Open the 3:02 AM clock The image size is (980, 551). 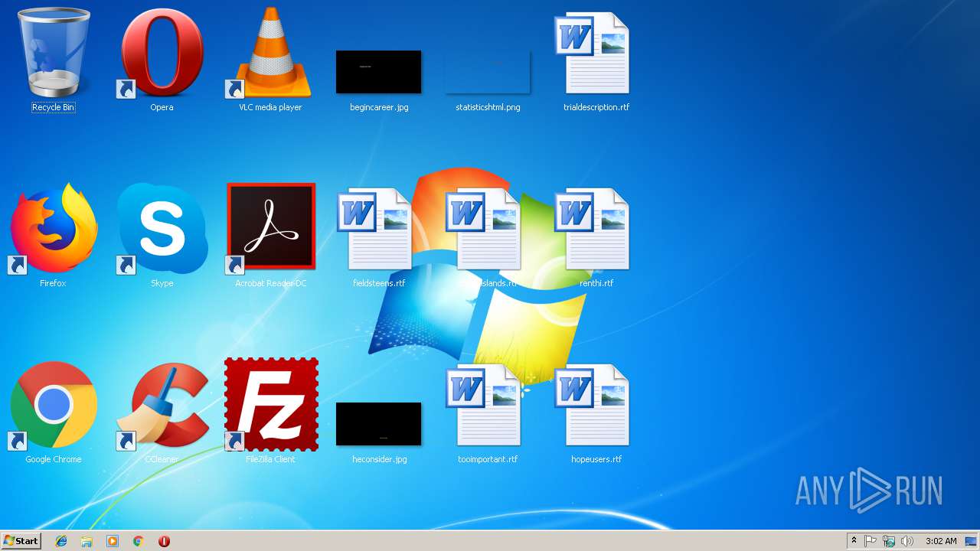point(941,541)
